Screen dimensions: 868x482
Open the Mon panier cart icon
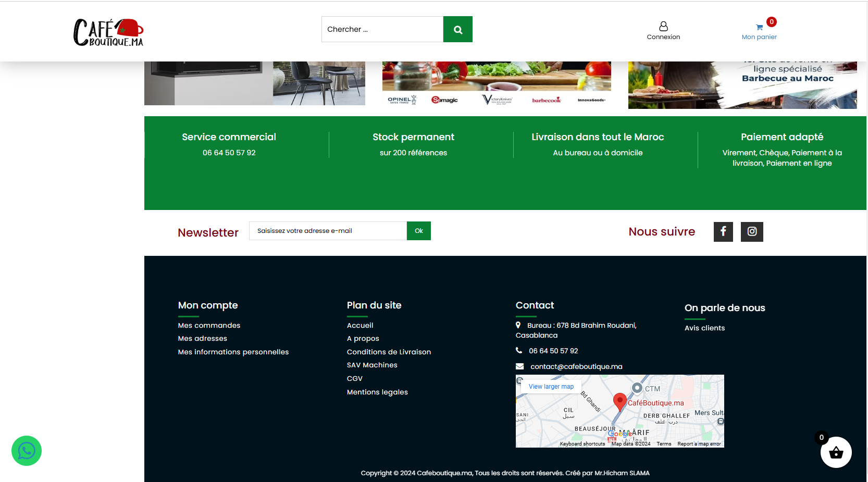pyautogui.click(x=759, y=28)
